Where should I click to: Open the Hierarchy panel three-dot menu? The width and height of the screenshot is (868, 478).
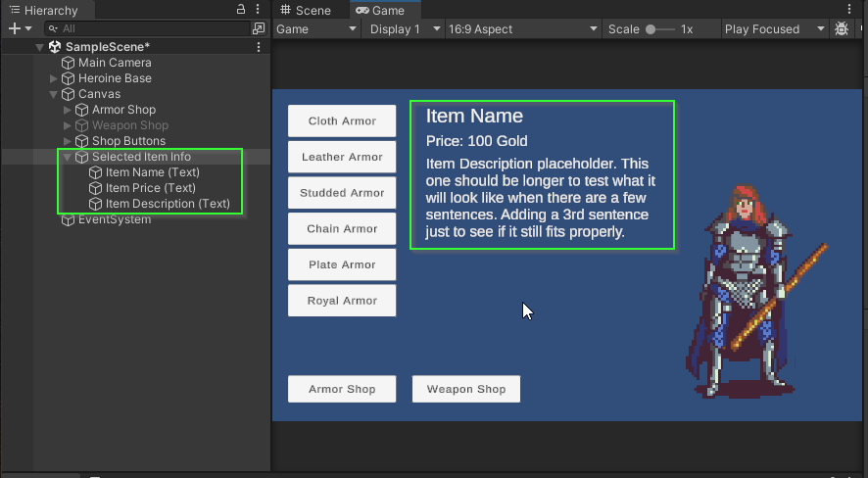tap(259, 10)
